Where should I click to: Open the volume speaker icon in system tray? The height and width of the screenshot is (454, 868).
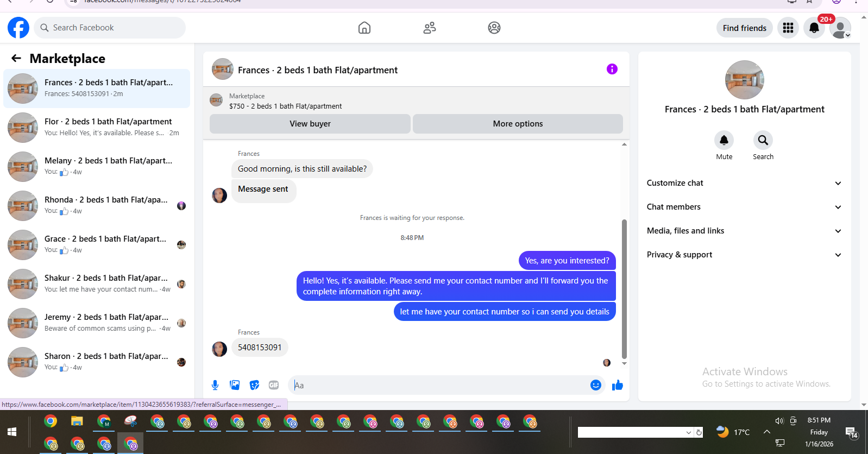(779, 421)
